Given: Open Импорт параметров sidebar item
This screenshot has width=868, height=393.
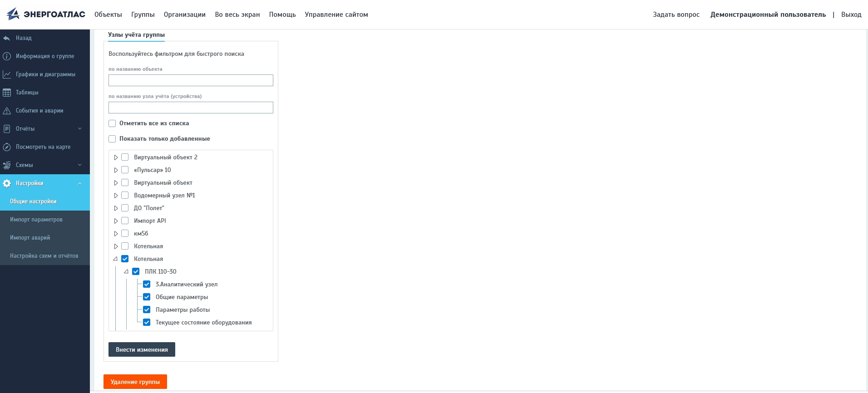Looking at the screenshot, I should coord(45,220).
